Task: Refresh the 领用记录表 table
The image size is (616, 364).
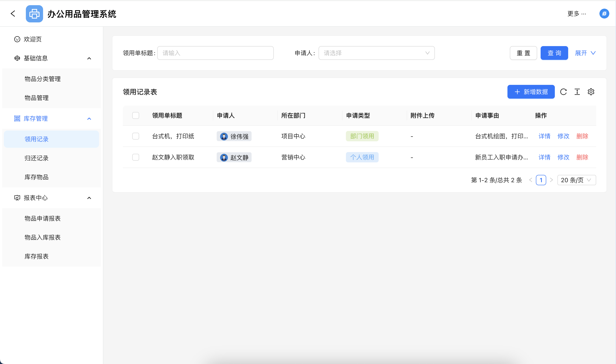Action: tap(563, 92)
